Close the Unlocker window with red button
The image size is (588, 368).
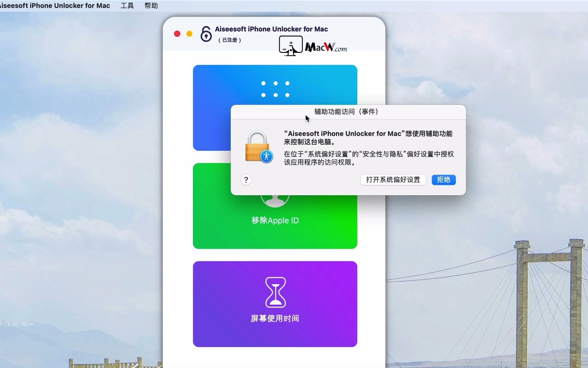click(177, 34)
